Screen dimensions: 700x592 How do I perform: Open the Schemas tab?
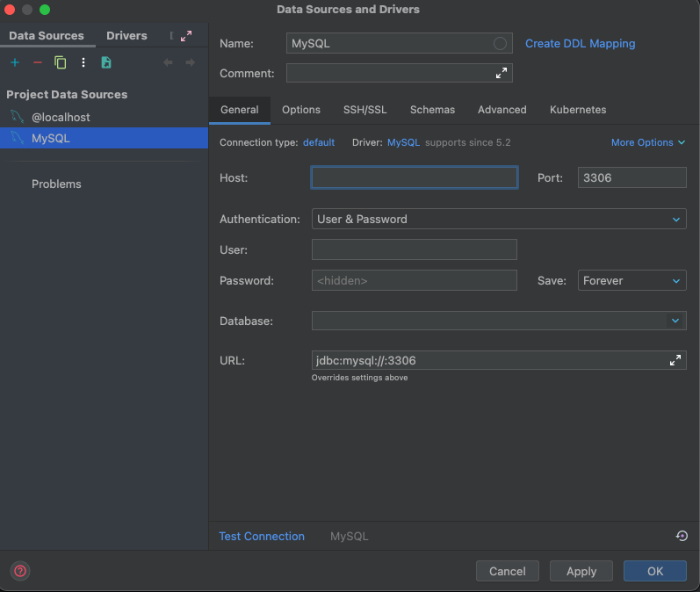click(x=432, y=110)
